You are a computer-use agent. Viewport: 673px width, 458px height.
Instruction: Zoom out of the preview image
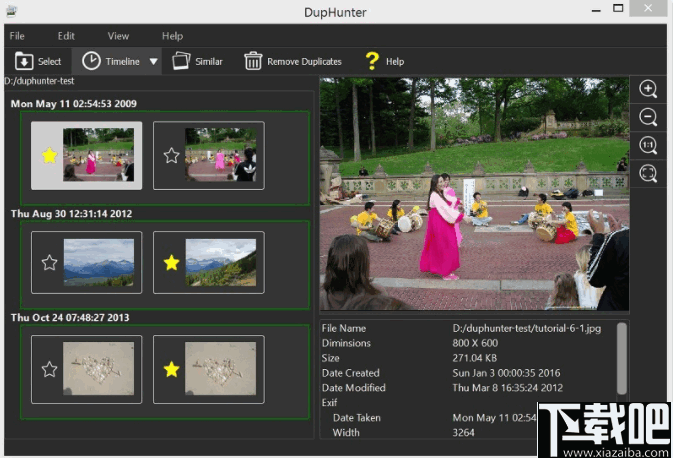tap(648, 117)
